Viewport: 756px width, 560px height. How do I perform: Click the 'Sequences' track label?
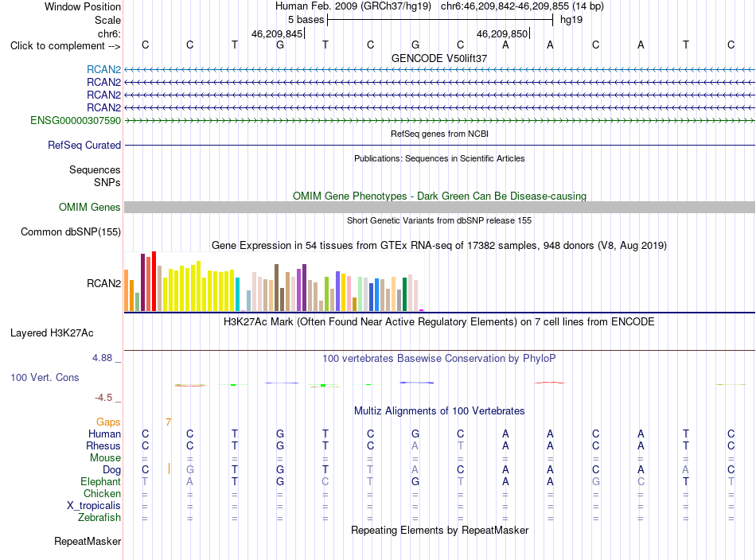(95, 169)
